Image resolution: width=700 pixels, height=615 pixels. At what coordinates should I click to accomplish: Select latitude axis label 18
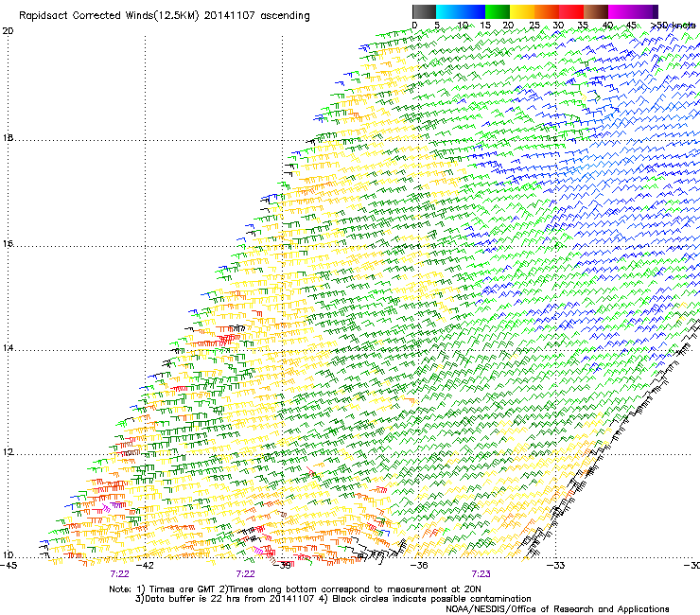pos(8,138)
